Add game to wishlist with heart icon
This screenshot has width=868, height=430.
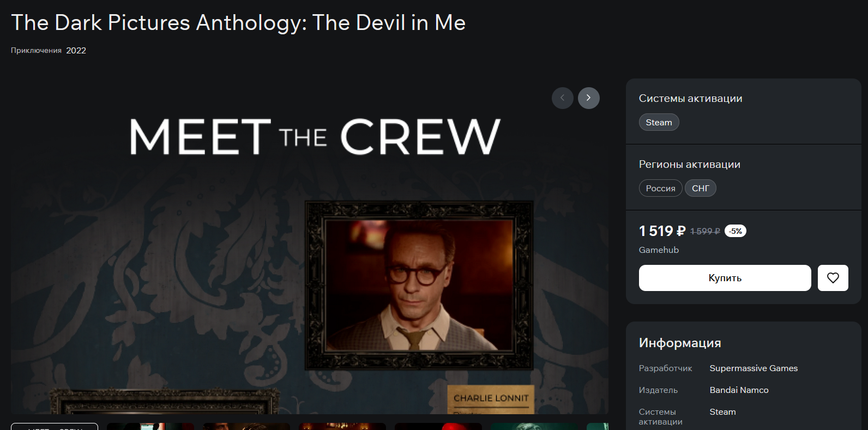click(833, 278)
